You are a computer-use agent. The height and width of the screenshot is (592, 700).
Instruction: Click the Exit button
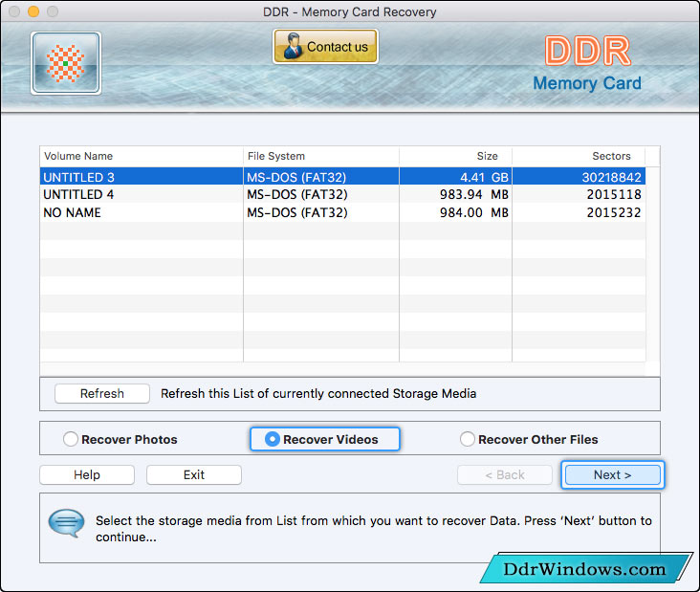[194, 474]
